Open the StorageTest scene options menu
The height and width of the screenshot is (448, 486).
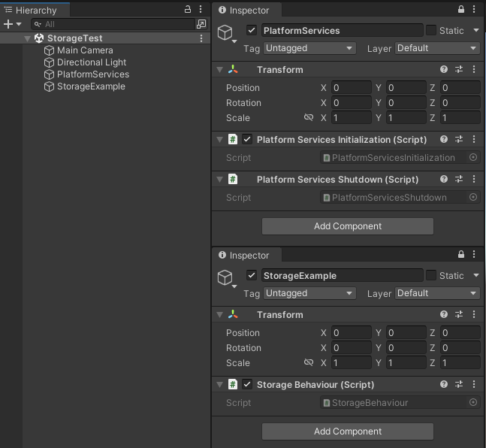[x=201, y=38]
